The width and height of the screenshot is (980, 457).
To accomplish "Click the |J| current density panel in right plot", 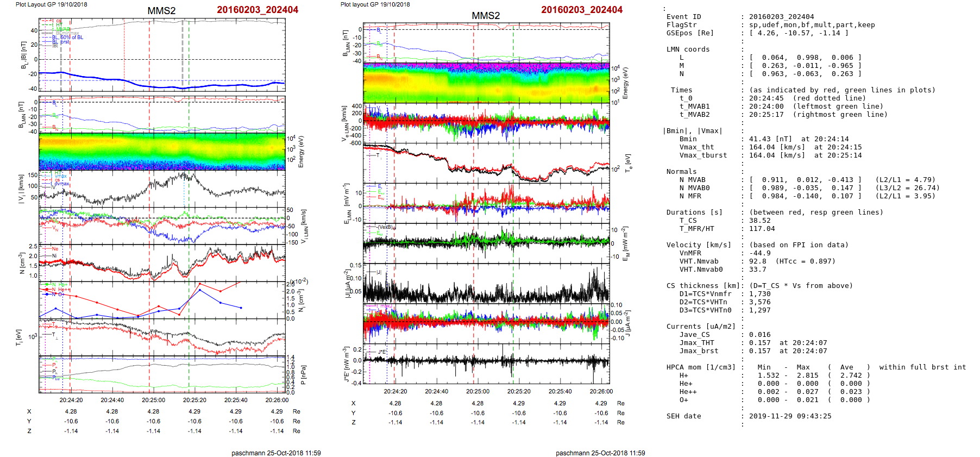I will pyautogui.click(x=486, y=283).
